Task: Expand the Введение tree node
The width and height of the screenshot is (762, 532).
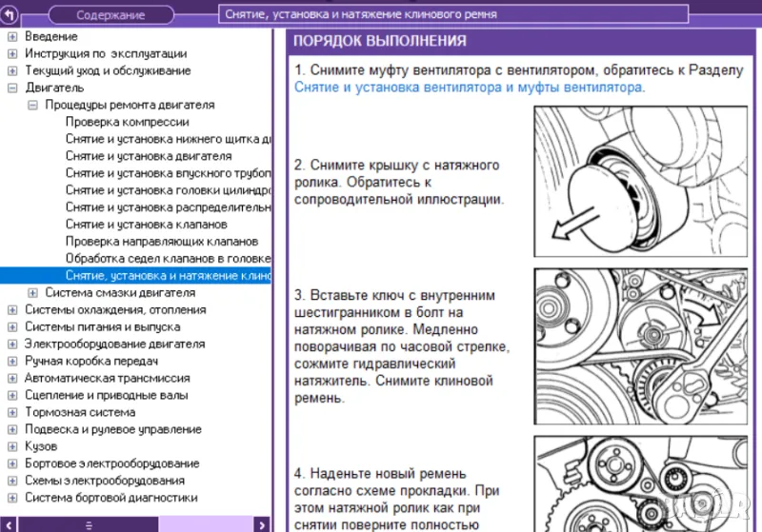Action: [12, 37]
